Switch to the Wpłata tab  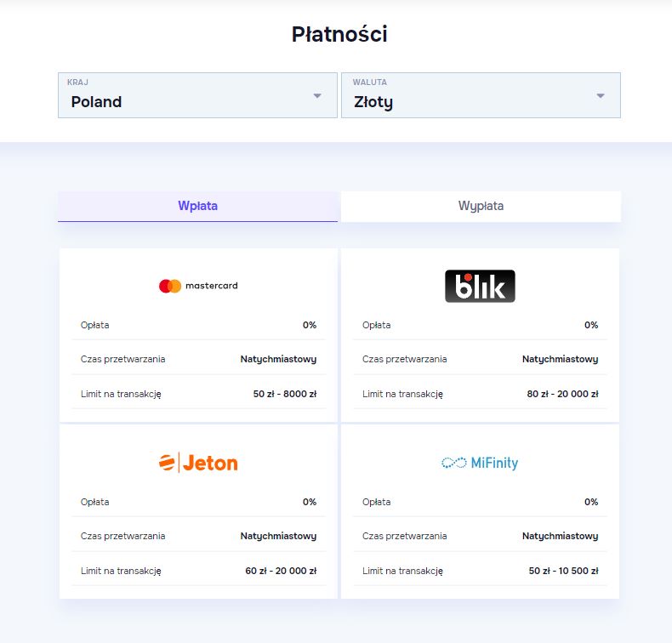tap(197, 206)
